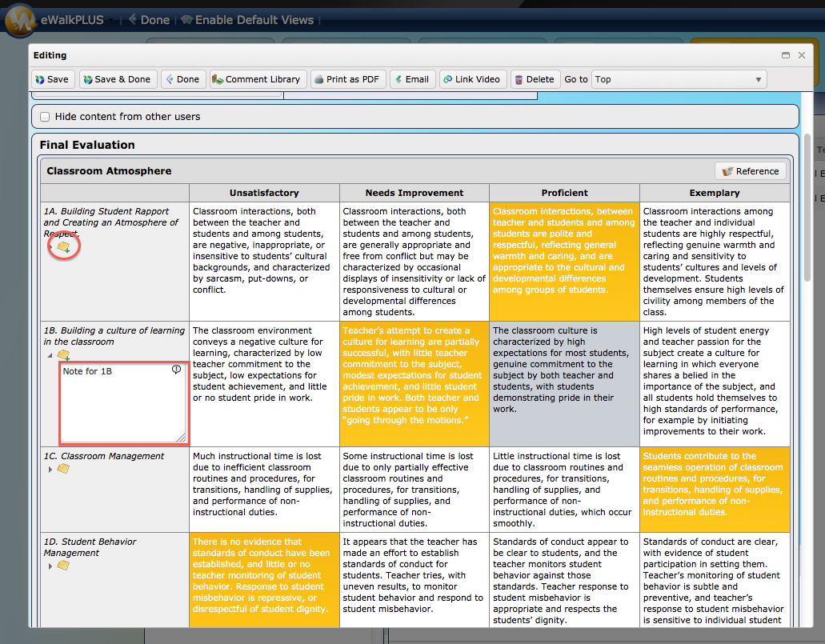Click into the Note for 1B text area

(123, 403)
